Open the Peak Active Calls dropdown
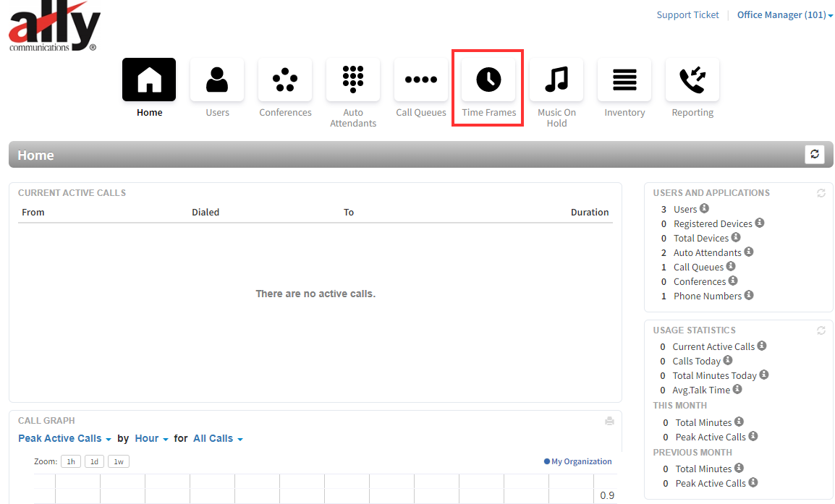835x504 pixels. tap(64, 438)
